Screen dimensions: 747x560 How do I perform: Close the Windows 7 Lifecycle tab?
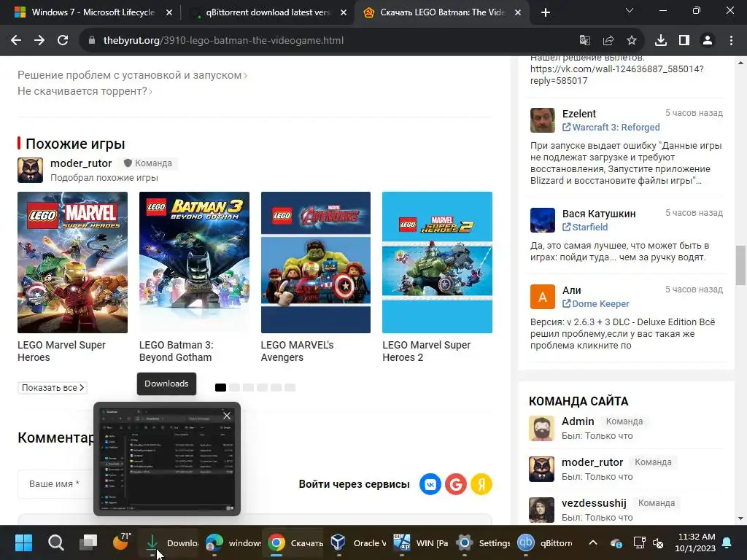tap(169, 13)
